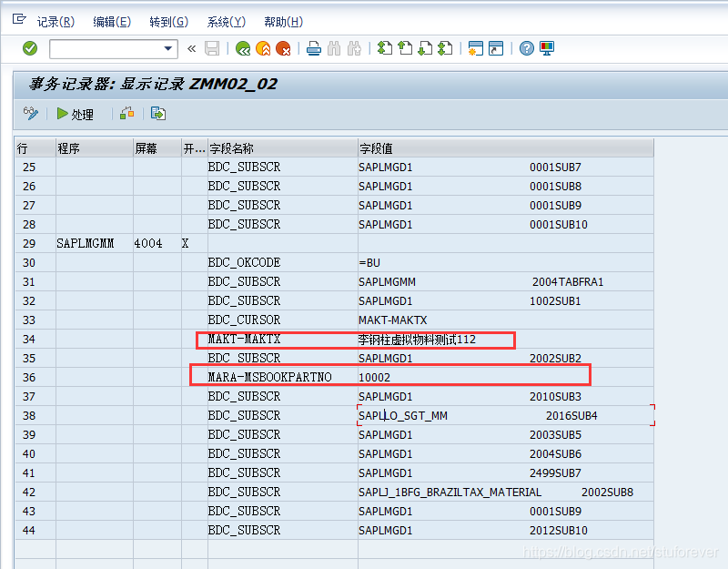
Task: Click the Customize Local Layout monitor icon
Action: pos(547,48)
